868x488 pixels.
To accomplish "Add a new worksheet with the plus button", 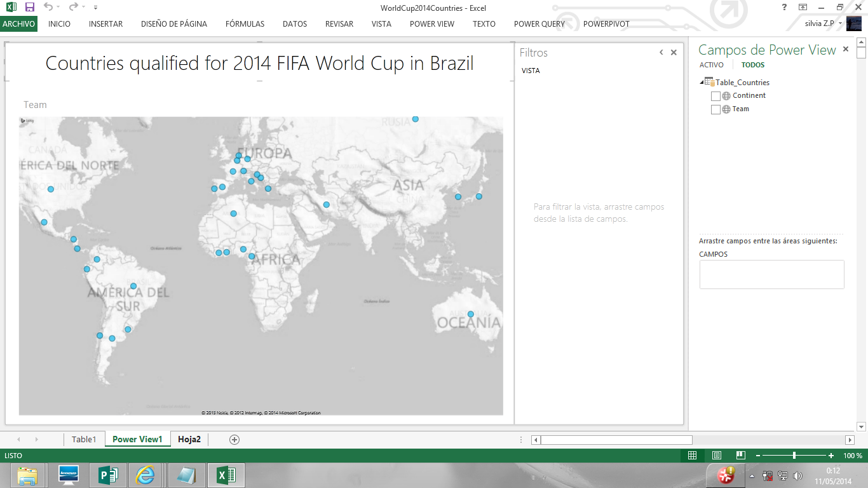I will [235, 439].
